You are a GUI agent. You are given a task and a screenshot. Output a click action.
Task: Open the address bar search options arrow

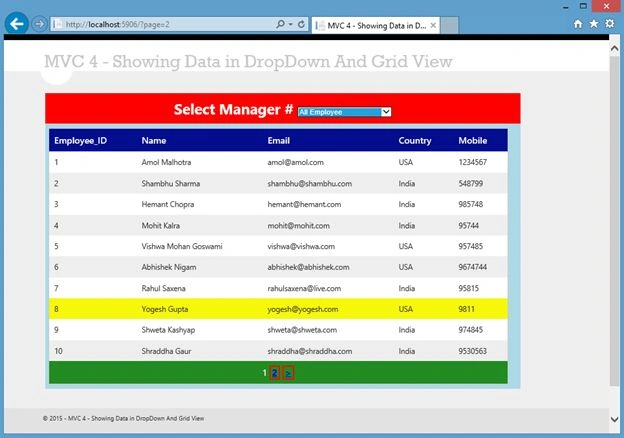click(x=291, y=25)
